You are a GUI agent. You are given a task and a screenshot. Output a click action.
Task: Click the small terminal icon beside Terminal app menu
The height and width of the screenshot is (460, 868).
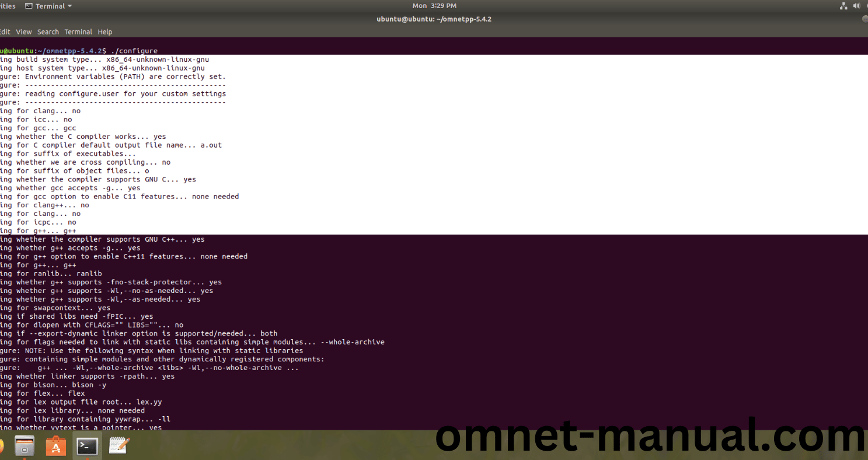29,6
